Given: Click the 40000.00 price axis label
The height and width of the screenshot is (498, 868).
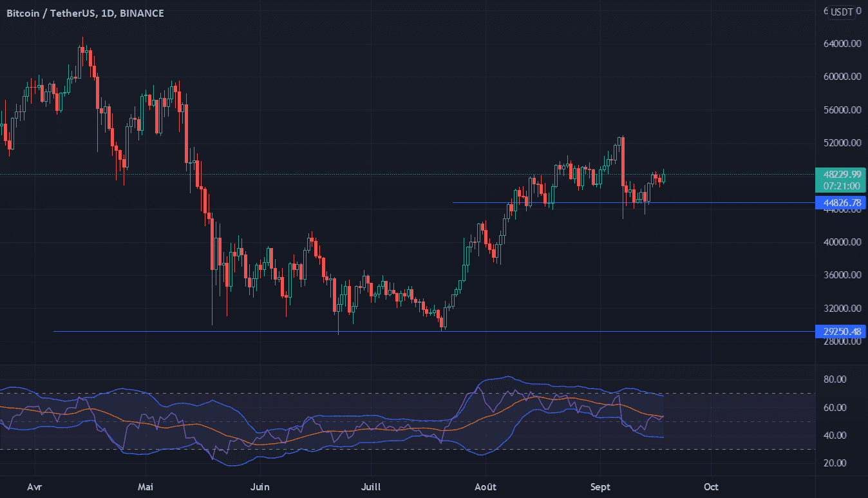Looking at the screenshot, I should coord(843,242).
